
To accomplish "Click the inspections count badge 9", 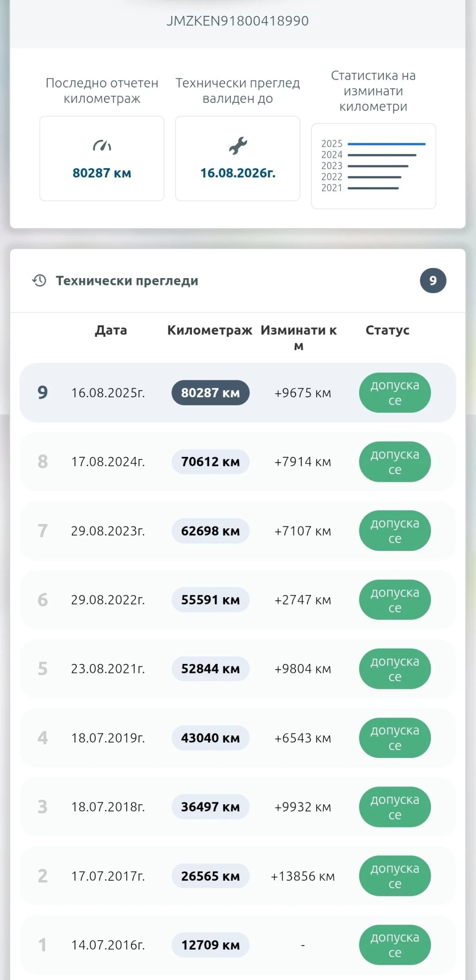I will click(x=433, y=281).
